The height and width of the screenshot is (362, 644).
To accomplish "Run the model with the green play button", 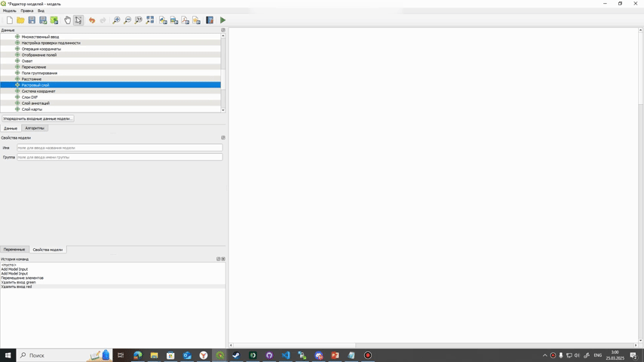I will point(222,20).
